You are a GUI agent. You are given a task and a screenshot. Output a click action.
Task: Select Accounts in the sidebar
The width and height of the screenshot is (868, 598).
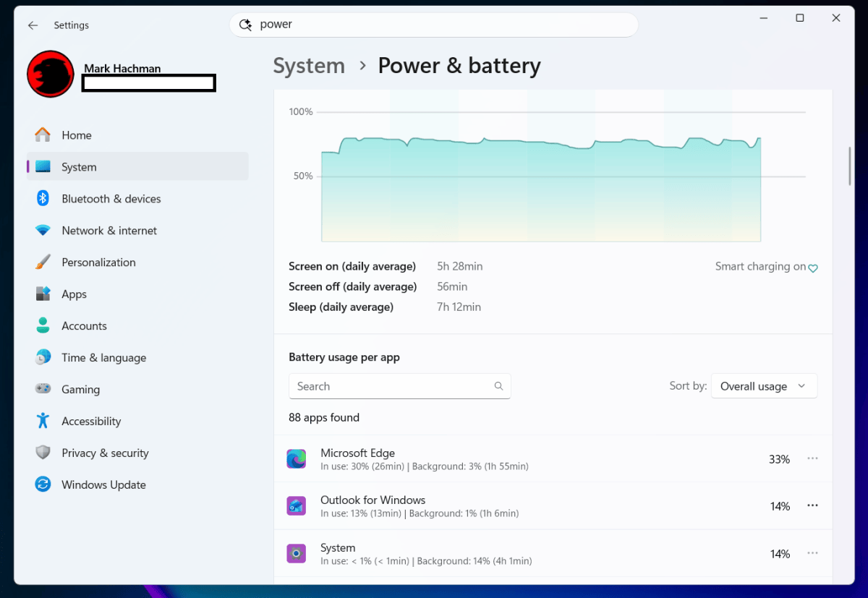tap(137, 326)
